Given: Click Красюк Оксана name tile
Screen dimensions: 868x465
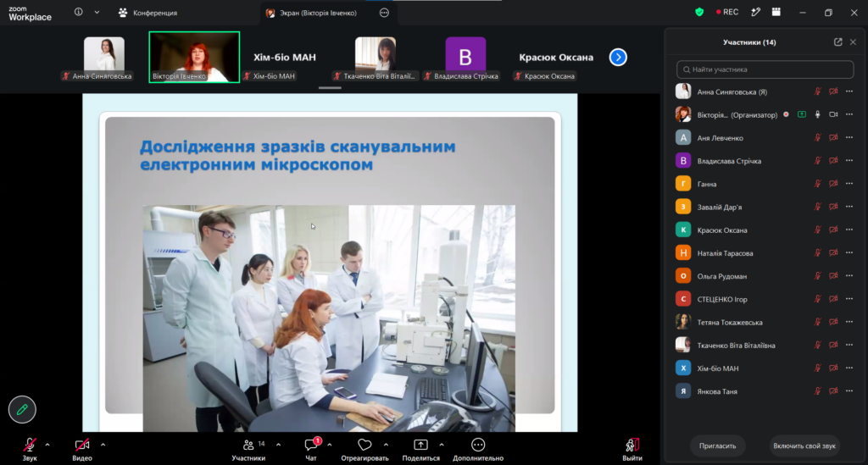Looking at the screenshot, I should tap(556, 58).
